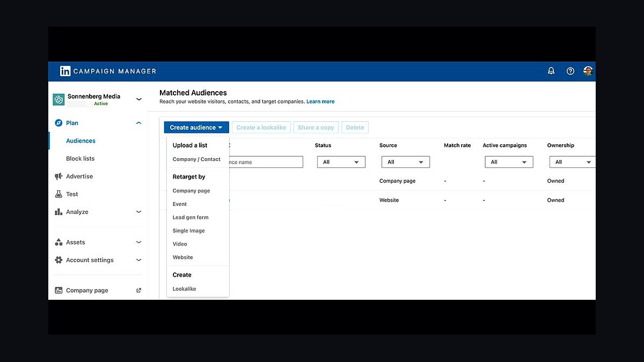Click the Company page sidebar icon
This screenshot has height=362, width=644.
(x=58, y=291)
